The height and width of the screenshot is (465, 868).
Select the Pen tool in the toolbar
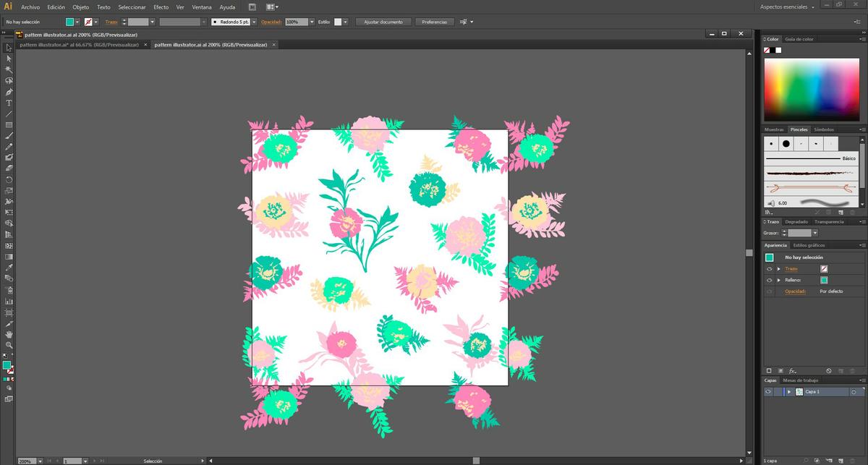point(9,93)
